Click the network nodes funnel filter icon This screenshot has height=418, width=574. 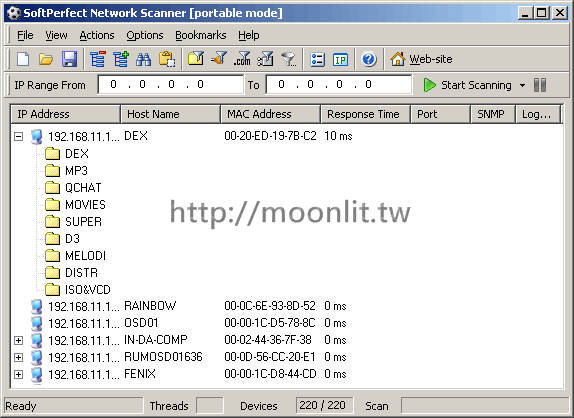click(265, 59)
